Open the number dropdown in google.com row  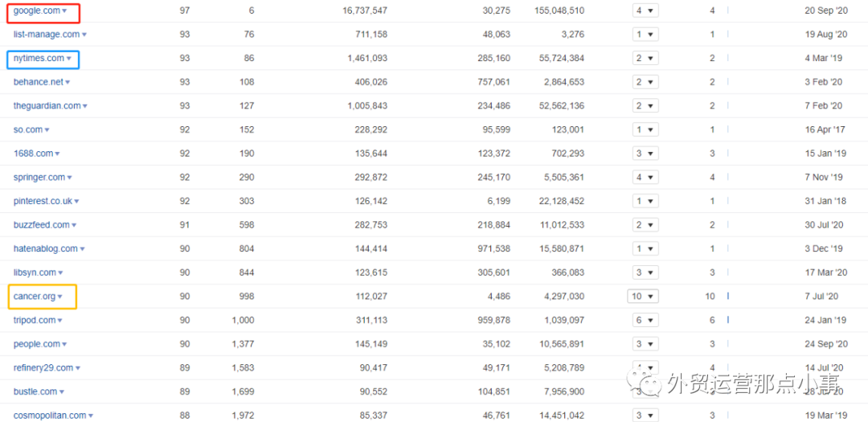(x=644, y=10)
